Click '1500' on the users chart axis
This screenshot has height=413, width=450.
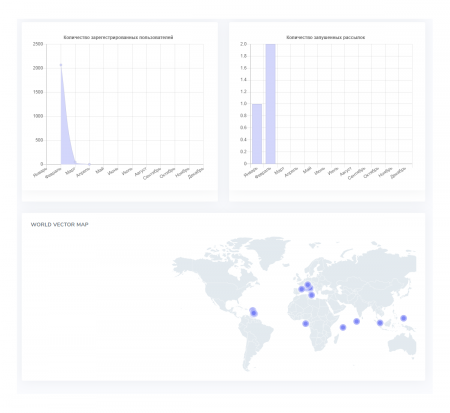38,92
